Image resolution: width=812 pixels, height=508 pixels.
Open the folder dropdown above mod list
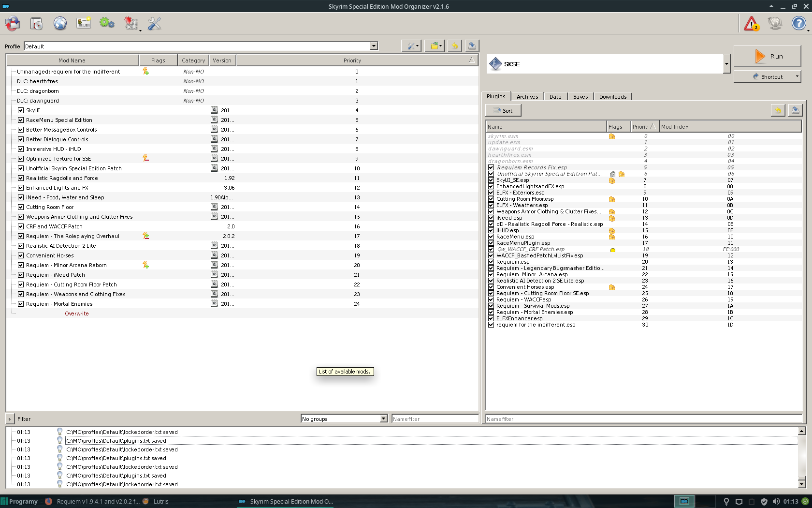[x=435, y=46]
